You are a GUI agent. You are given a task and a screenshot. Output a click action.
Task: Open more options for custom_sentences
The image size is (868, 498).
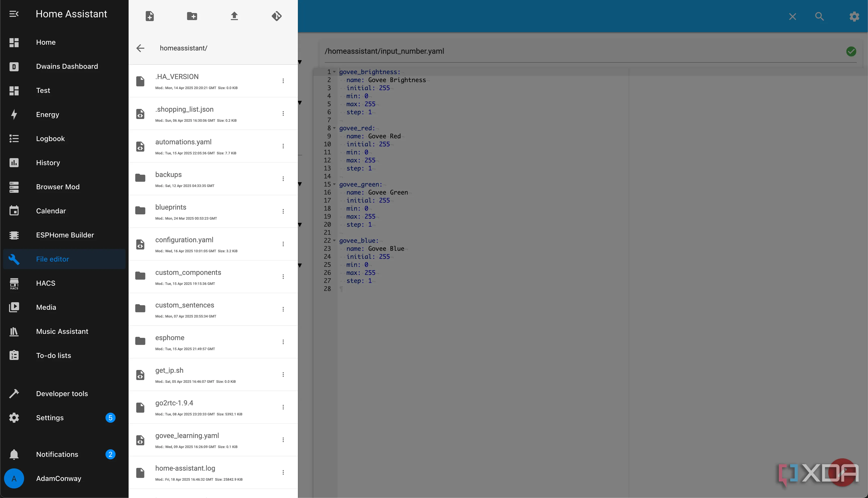coord(283,309)
